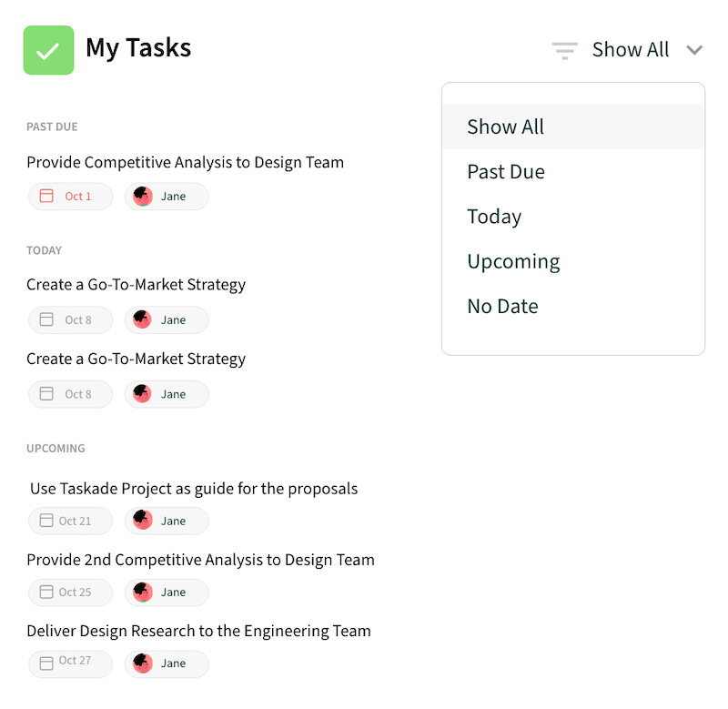
Task: Select the Create a Go-To-Market Strategy task
Action: coord(136,284)
